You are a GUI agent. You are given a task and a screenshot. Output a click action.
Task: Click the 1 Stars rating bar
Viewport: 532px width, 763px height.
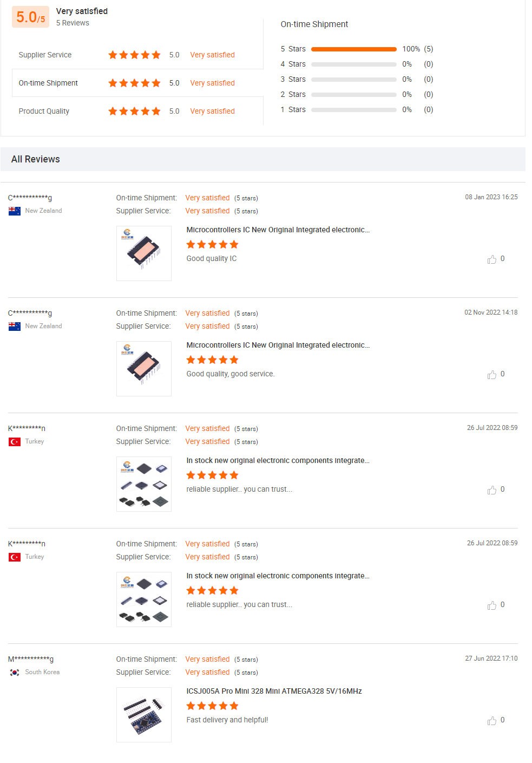point(354,110)
